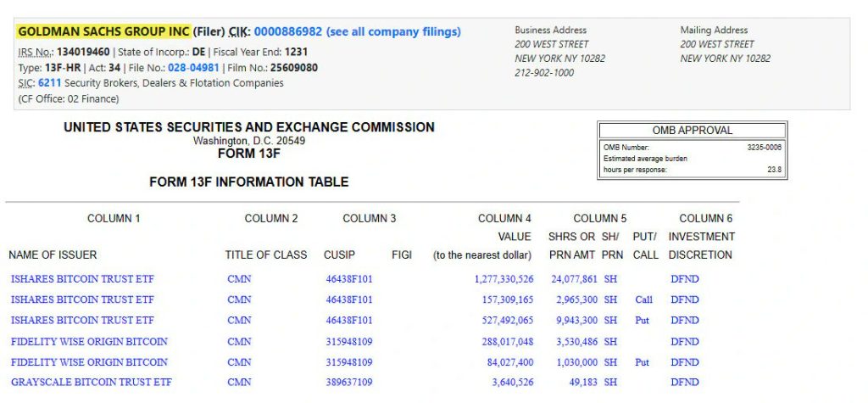Click shares amount 3,530,486
Viewport: 868px width, 403px height.
[x=576, y=341]
